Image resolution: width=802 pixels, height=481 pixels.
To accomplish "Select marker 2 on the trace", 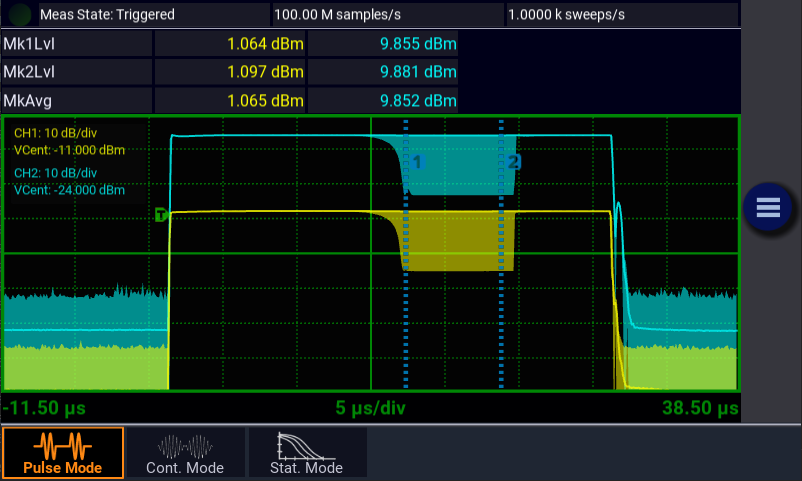I will [x=513, y=161].
